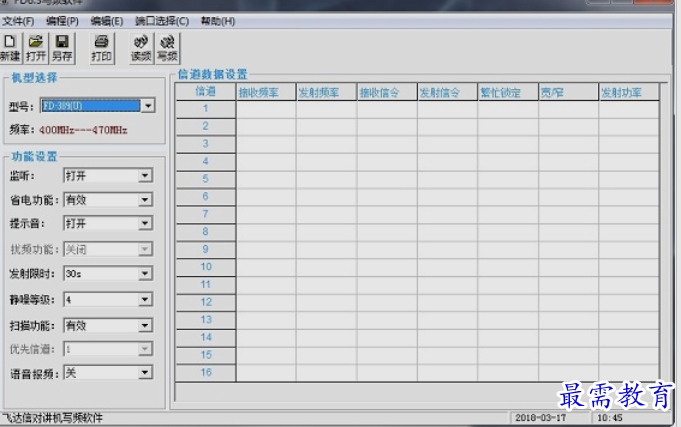681x427 pixels.
Task: Open the 编辑(E) menu
Action: pyautogui.click(x=106, y=21)
